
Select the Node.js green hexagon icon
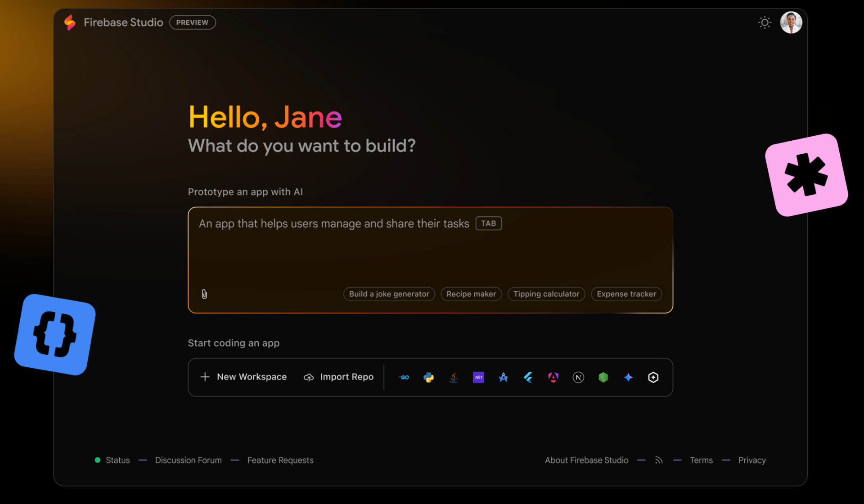click(603, 377)
